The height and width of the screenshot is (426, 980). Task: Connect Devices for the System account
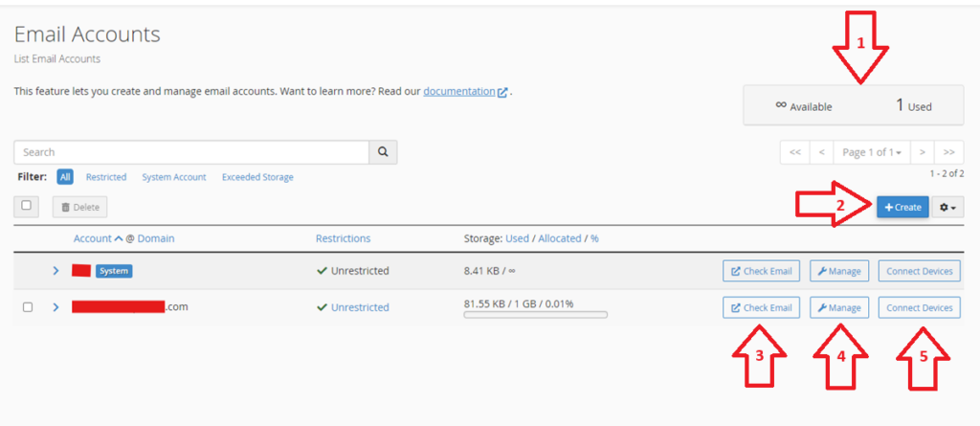[x=920, y=271]
